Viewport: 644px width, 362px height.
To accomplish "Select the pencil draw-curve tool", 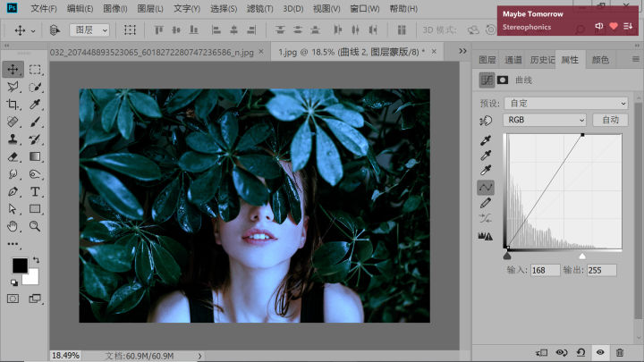I will [486, 204].
